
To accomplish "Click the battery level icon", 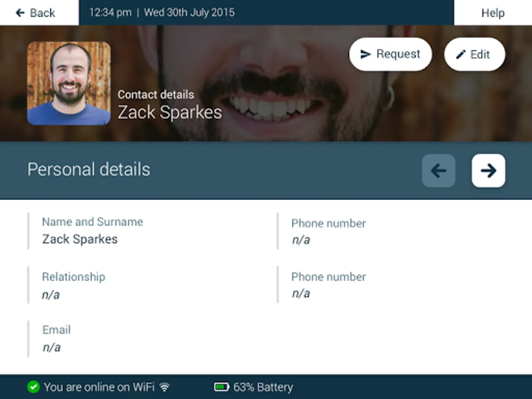I will [222, 387].
